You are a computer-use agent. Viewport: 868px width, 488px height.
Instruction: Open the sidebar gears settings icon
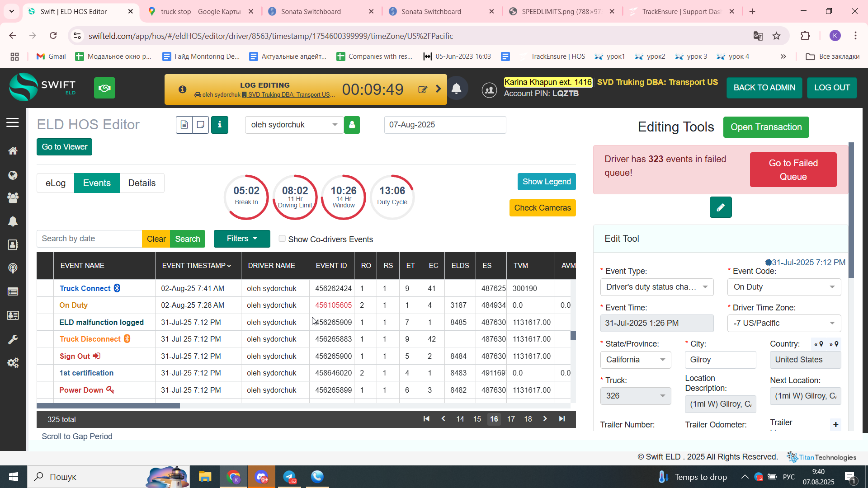tap(13, 363)
